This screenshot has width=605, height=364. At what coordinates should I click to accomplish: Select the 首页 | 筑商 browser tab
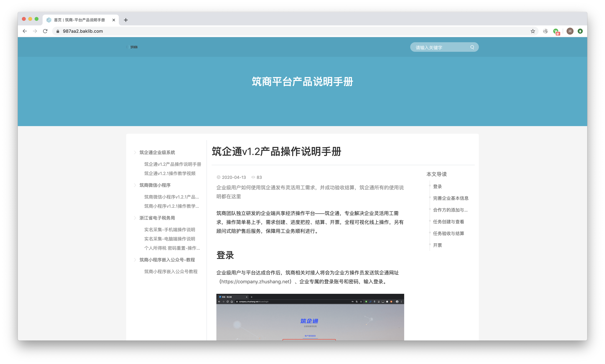pos(79,20)
